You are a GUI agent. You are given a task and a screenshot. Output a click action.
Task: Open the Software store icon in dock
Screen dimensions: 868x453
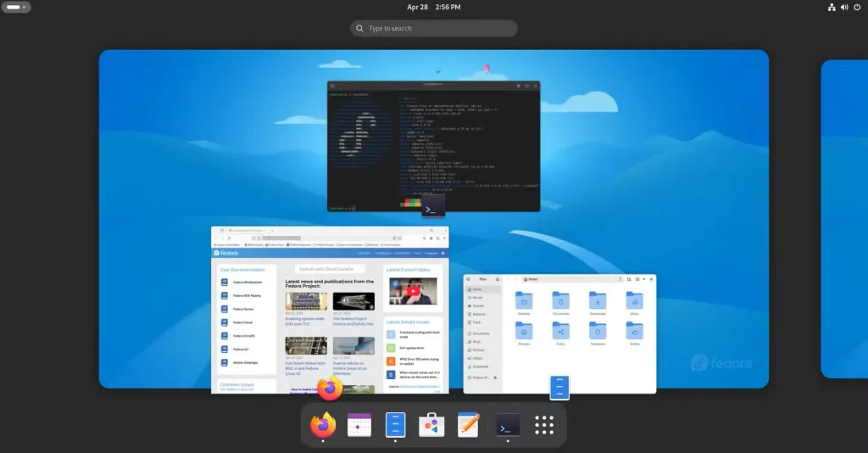[432, 424]
